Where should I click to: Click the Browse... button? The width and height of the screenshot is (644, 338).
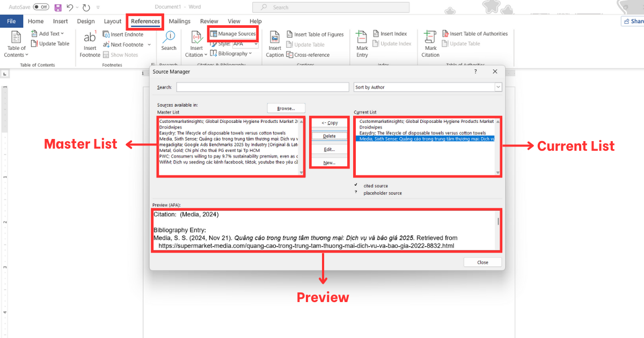click(x=286, y=108)
